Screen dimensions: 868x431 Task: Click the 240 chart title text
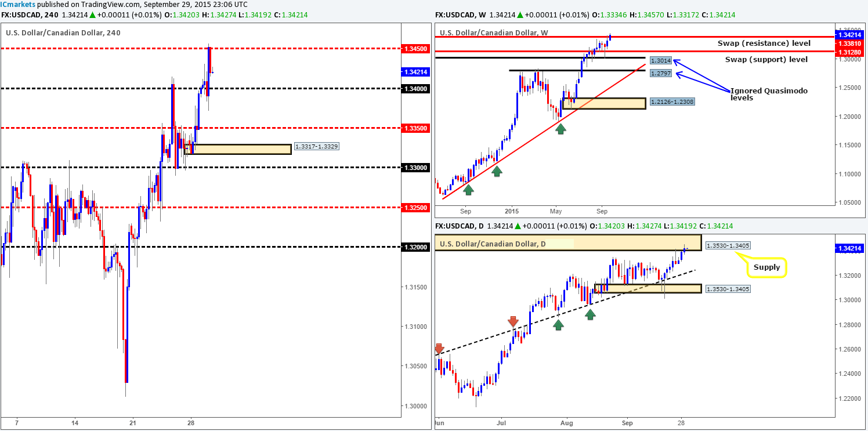point(63,33)
